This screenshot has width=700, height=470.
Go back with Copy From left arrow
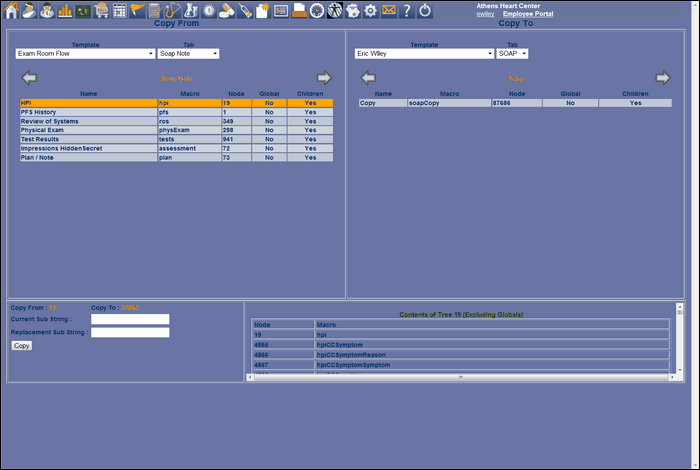tap(29, 78)
